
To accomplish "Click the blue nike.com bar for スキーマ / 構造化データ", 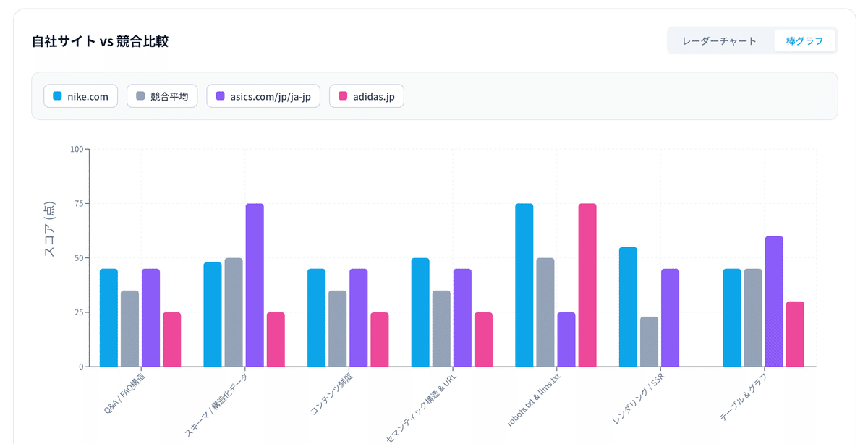I will pos(213,315).
